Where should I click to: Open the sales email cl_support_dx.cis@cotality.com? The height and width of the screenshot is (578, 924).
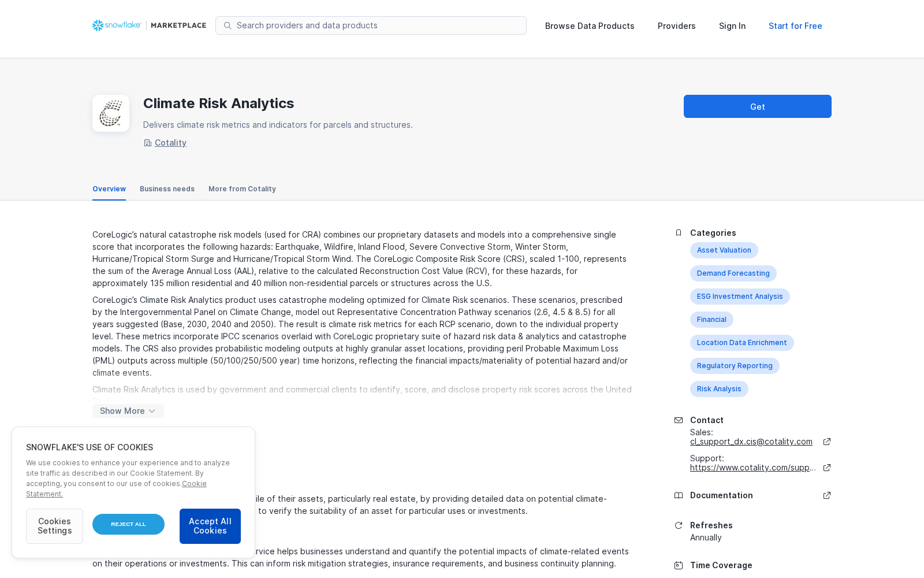751,442
